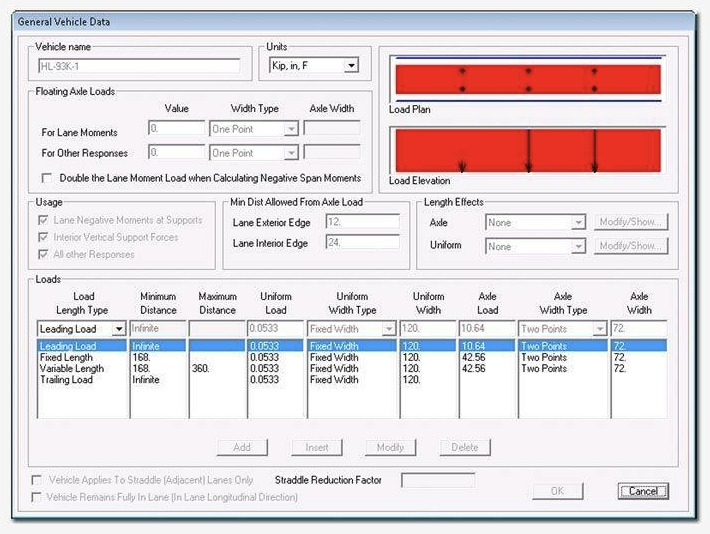
Task: Toggle All other Responses checkbox
Action: [43, 255]
